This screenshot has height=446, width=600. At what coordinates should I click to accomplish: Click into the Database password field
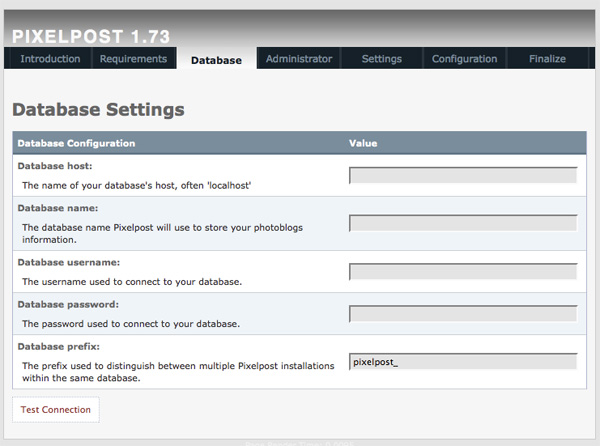[x=463, y=314]
